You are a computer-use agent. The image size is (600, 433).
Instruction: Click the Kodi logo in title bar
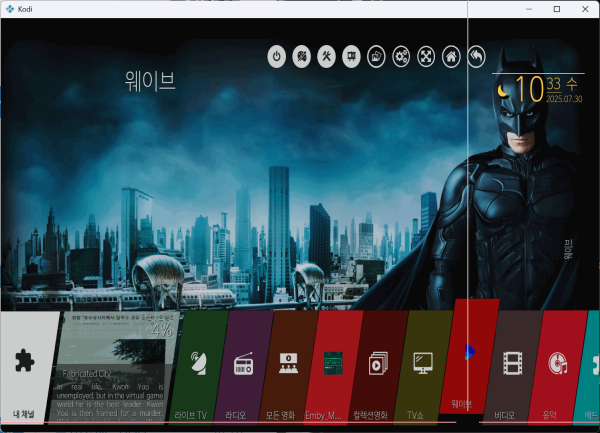pos(10,9)
